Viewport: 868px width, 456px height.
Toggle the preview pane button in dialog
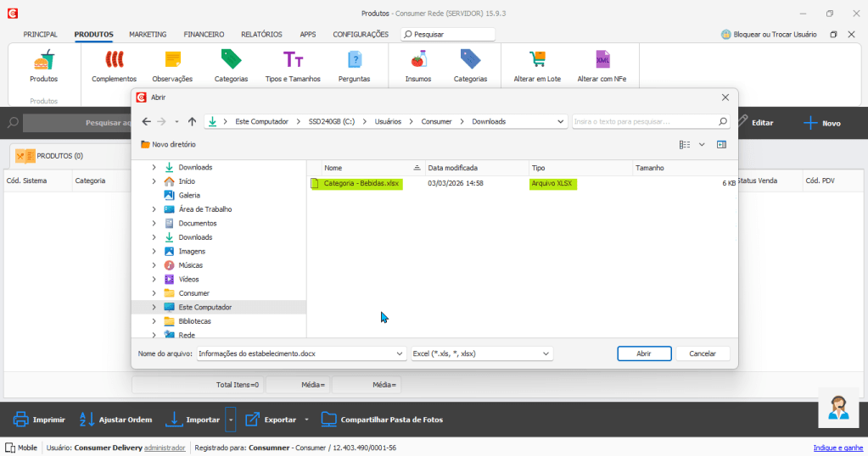721,145
